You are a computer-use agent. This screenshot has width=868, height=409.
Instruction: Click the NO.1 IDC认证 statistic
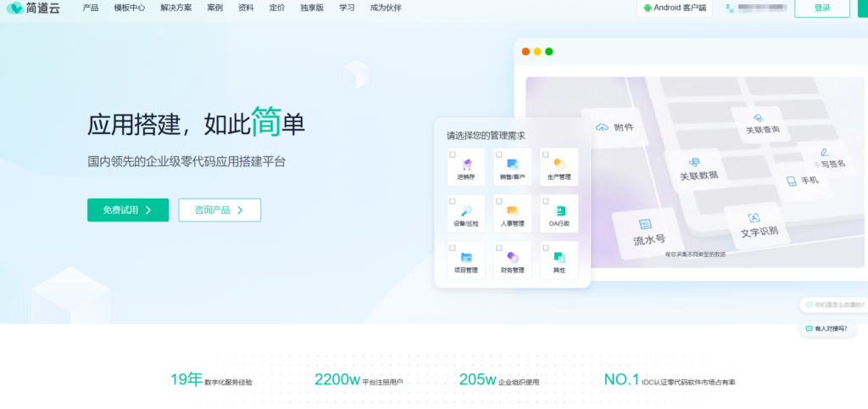[x=670, y=379]
